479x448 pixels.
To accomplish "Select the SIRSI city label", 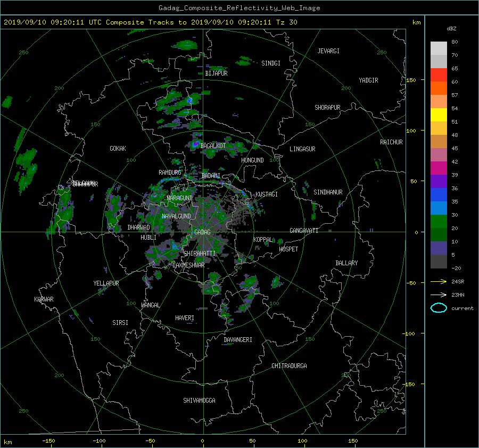I will point(120,323).
